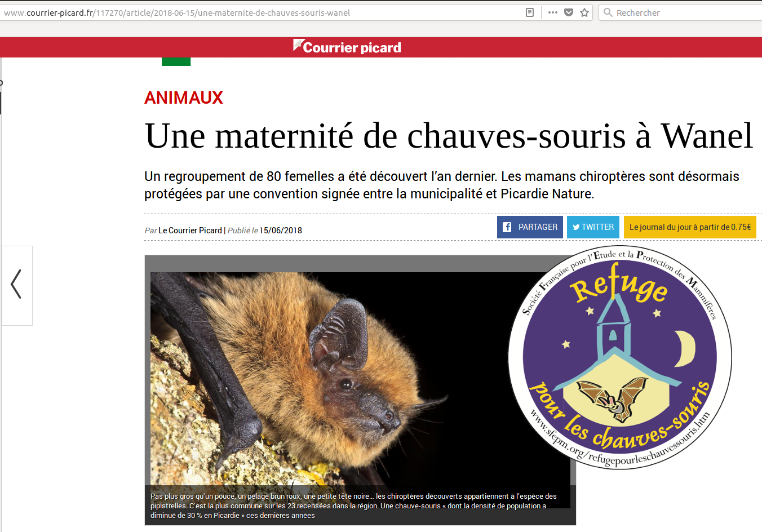Focus the Rechercher search field
The image size is (762, 532).
point(680,12)
